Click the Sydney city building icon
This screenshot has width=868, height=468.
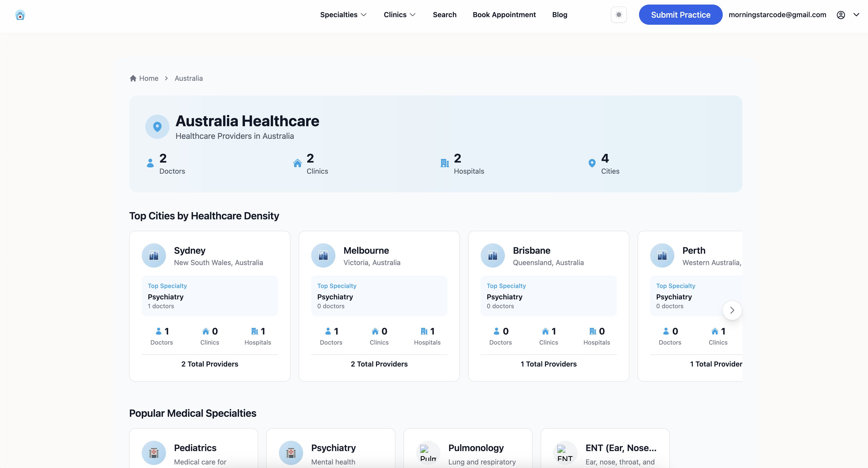tap(154, 255)
